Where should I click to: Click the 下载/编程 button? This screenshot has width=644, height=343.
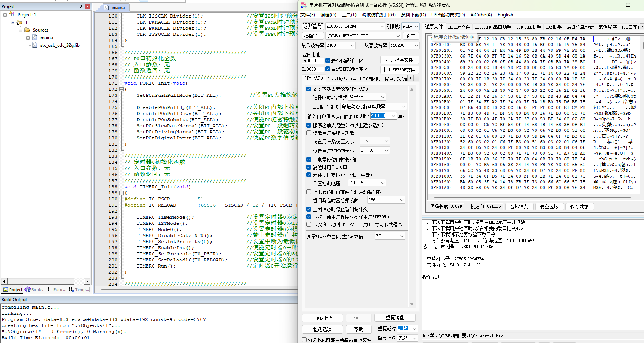point(322,318)
